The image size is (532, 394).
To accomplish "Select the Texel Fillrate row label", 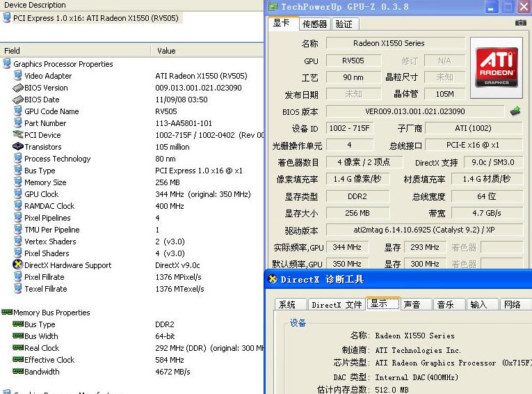I will coord(46,289).
